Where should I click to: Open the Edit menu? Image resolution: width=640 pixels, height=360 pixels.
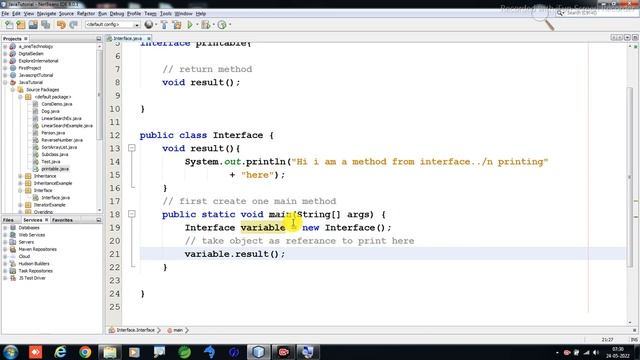16,13
